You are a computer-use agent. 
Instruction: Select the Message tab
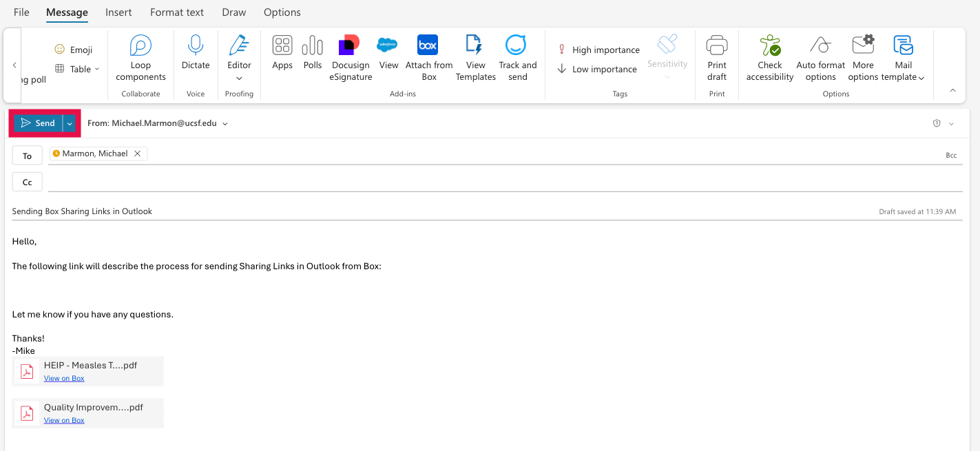pyautogui.click(x=67, y=12)
